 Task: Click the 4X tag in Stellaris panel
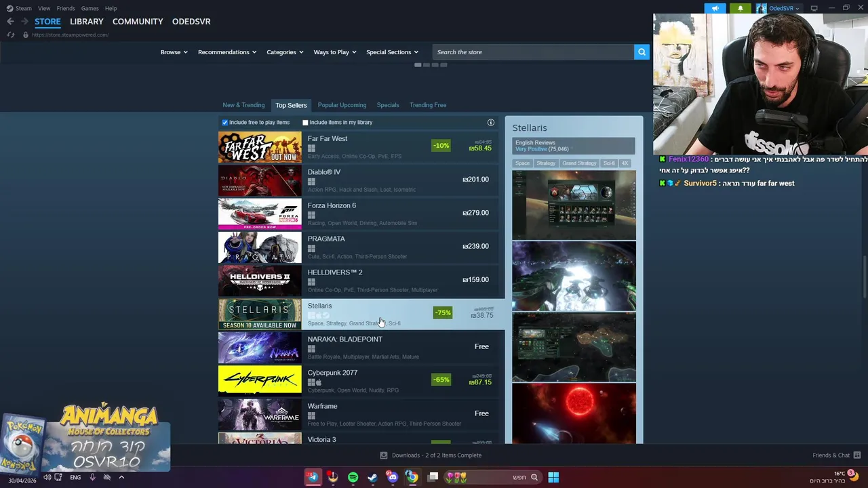(625, 163)
